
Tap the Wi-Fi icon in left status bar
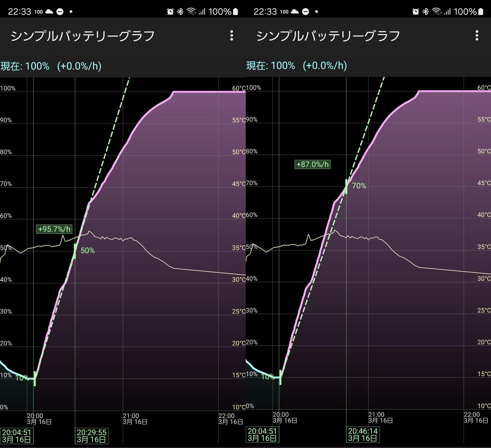point(192,11)
